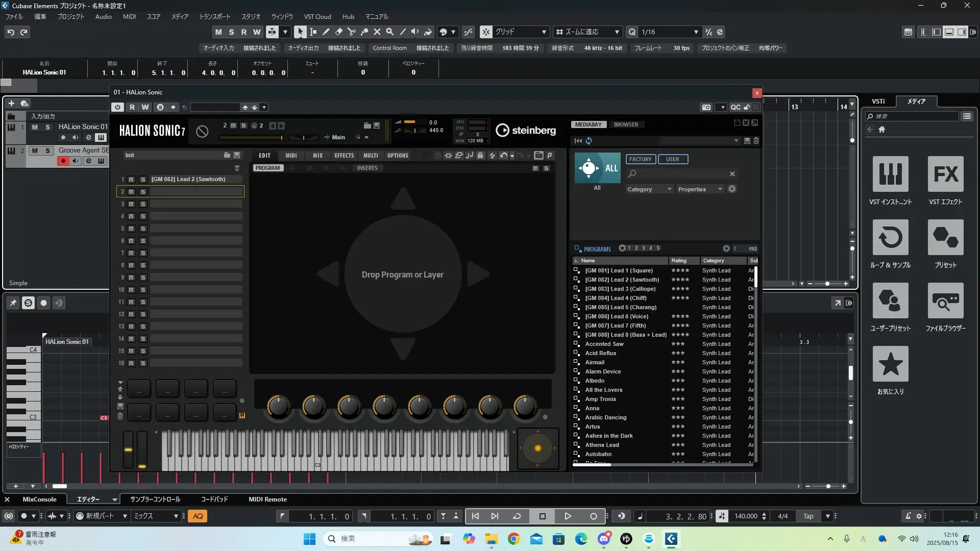The width and height of the screenshot is (980, 551).
Task: Select the Erase tool in toolbar
Action: click(338, 32)
